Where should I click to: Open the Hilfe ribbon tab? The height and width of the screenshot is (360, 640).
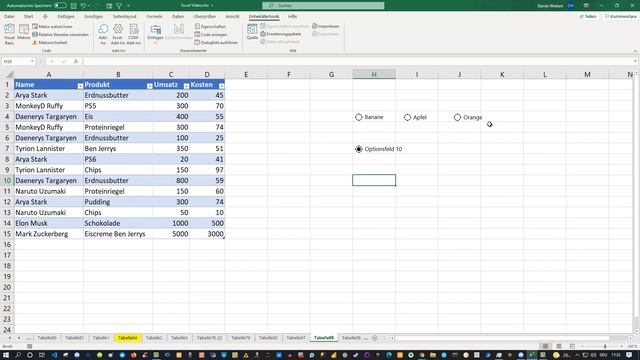tap(292, 16)
